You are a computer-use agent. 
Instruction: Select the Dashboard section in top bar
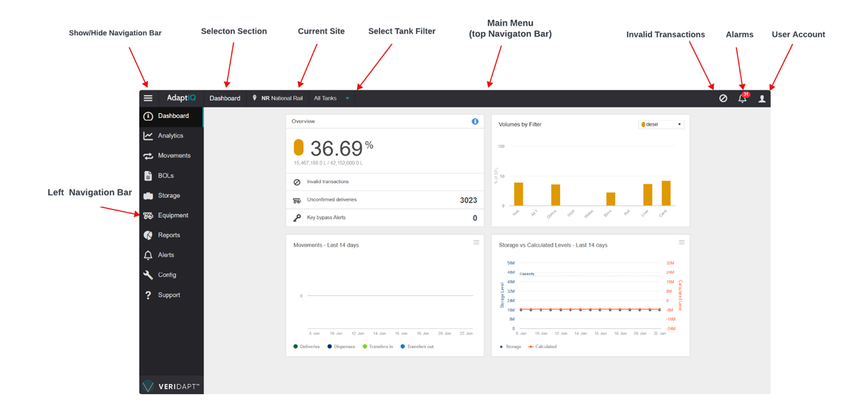pos(225,99)
